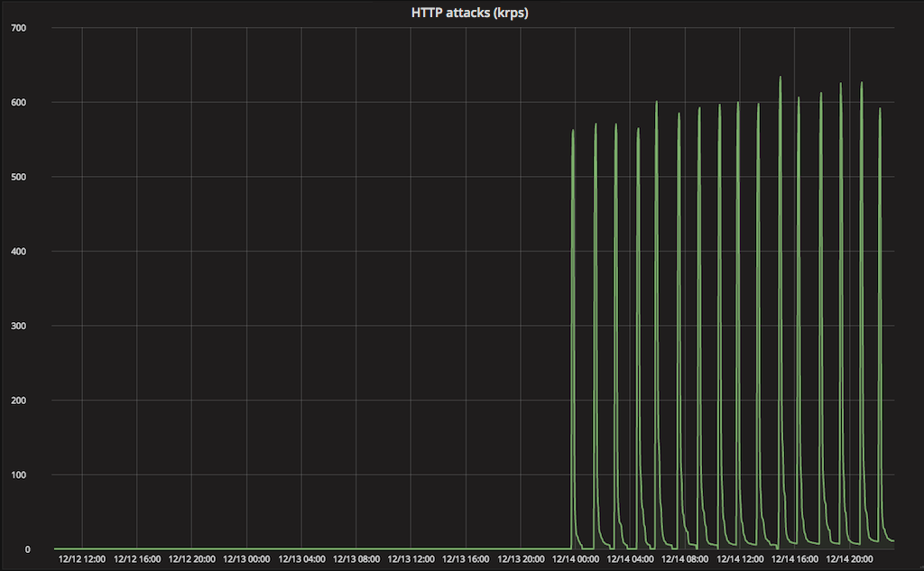
Task: Click the 12/13 08:00 time label
Action: coord(356,559)
